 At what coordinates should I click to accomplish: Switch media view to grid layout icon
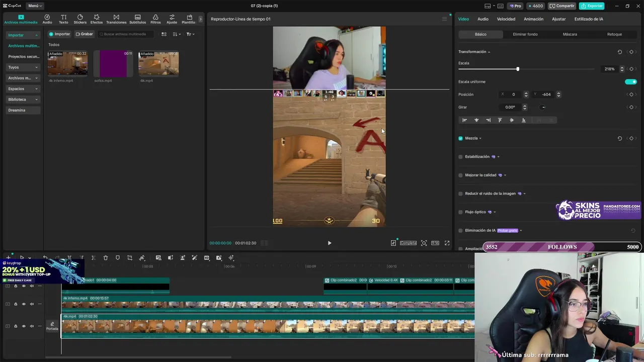coord(164,34)
